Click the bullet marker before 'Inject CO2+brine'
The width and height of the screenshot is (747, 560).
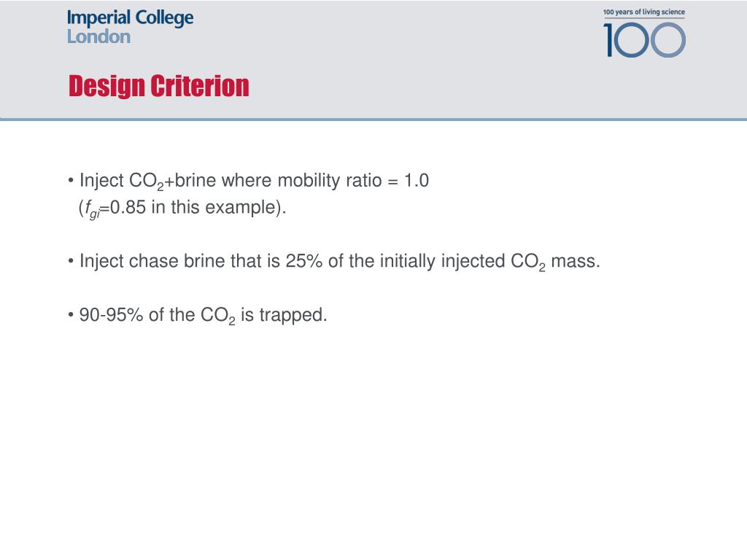tap(71, 181)
